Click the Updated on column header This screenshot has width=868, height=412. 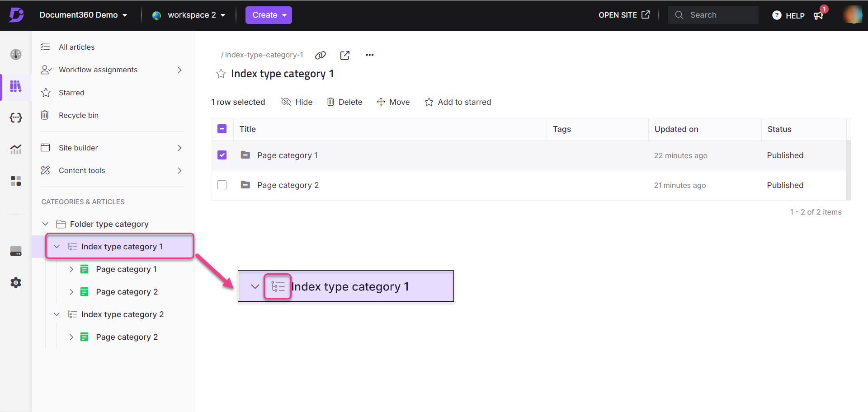pyautogui.click(x=676, y=129)
